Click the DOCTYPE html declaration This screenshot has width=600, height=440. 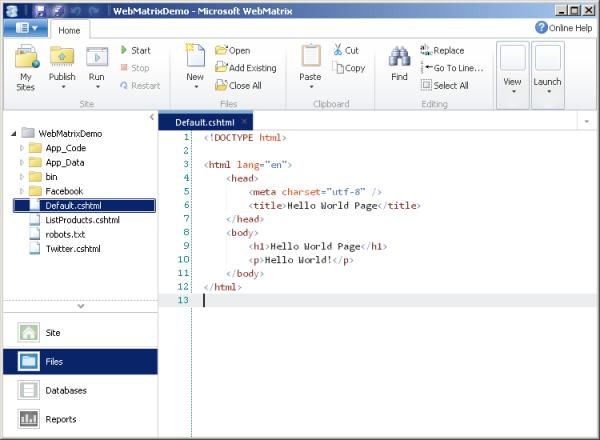tap(245, 137)
